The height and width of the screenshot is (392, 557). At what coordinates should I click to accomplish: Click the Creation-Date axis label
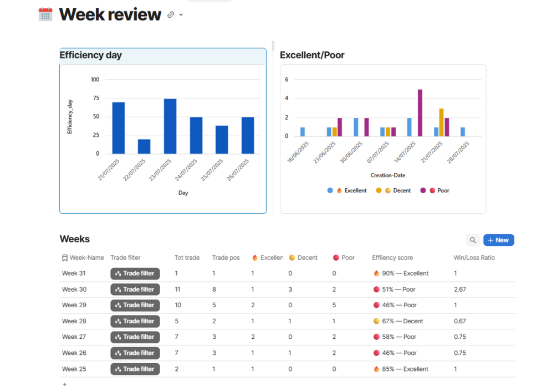click(x=388, y=176)
